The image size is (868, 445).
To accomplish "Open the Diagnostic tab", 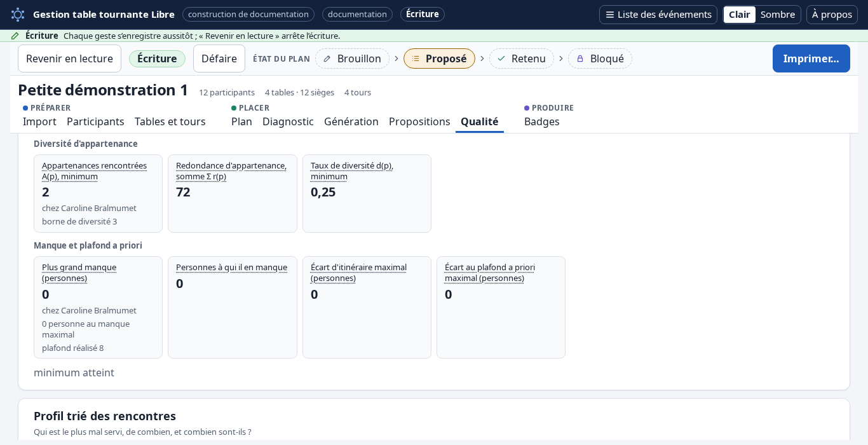I will (288, 121).
